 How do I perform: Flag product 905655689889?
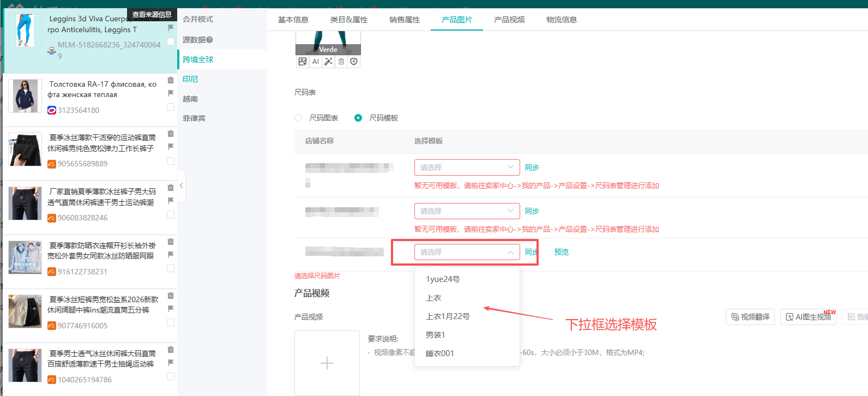click(x=171, y=146)
